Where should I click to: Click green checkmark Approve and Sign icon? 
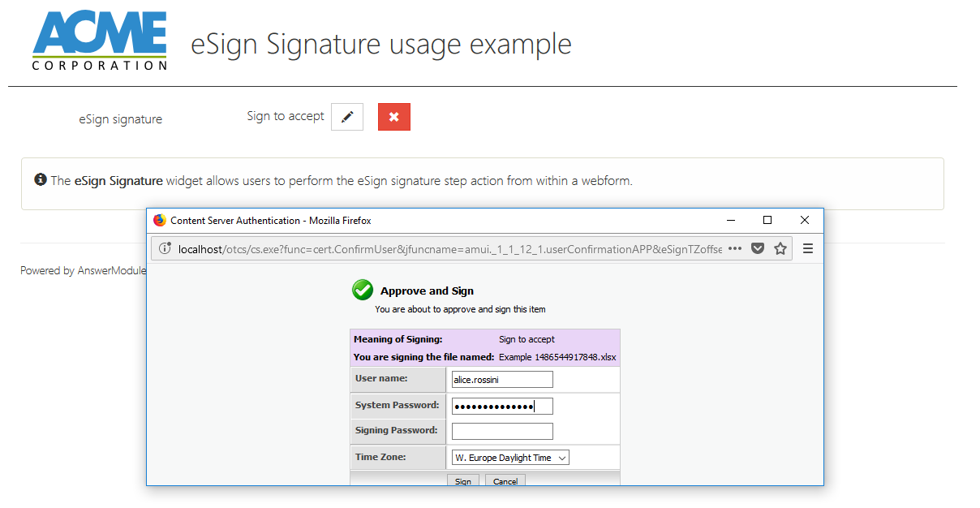pyautogui.click(x=363, y=291)
